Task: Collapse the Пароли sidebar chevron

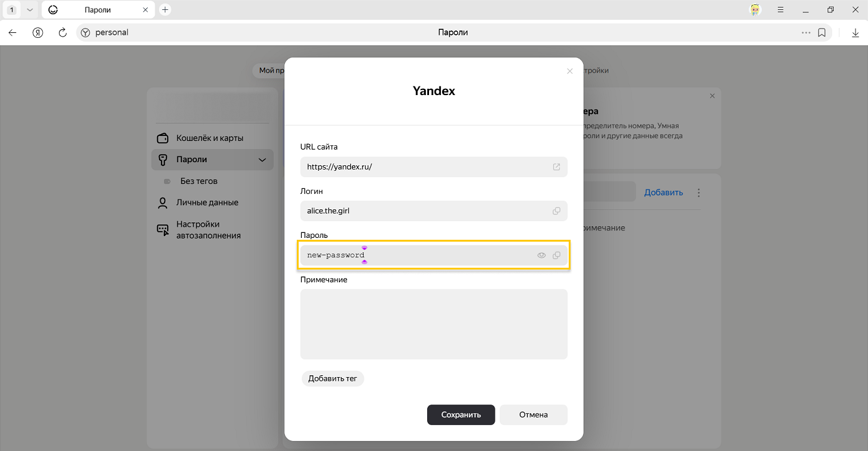Action: 261,160
